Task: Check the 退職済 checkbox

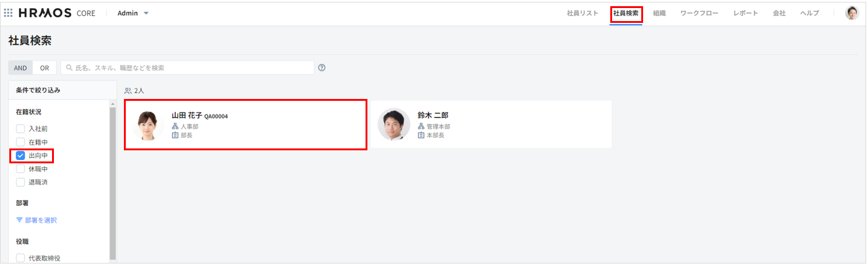Action: 20,182
